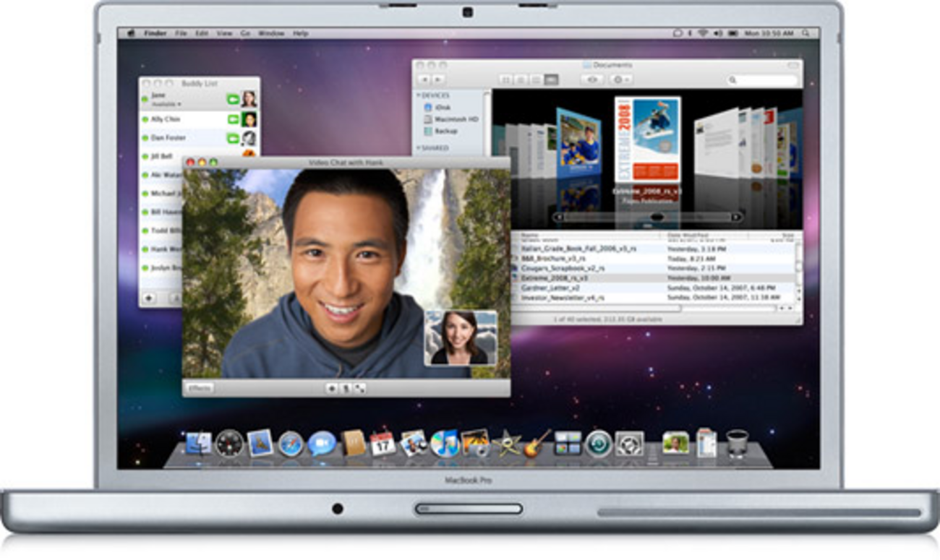
Task: Click the video camera icon beside Dan Foster
Action: (x=234, y=138)
